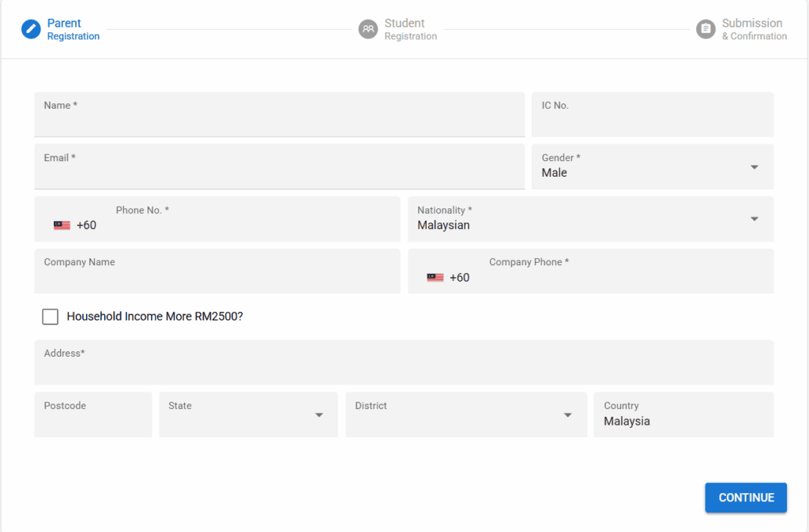Click the Country field showing Malaysia
Screen dimensions: 809x532
pos(683,414)
